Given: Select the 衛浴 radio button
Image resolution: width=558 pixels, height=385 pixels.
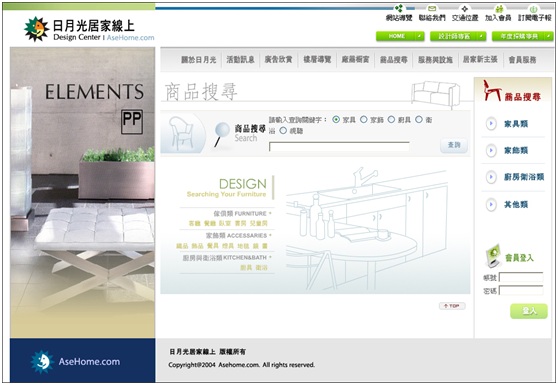Looking at the screenshot, I should [x=419, y=120].
